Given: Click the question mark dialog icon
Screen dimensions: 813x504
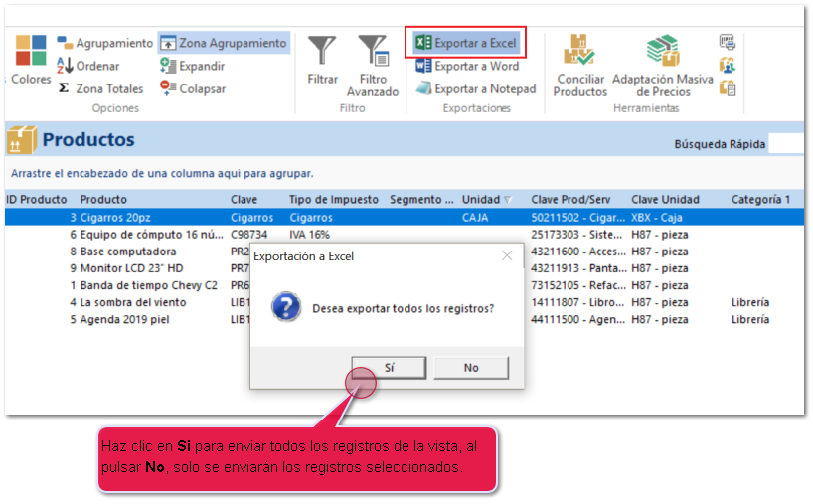Looking at the screenshot, I should (285, 306).
